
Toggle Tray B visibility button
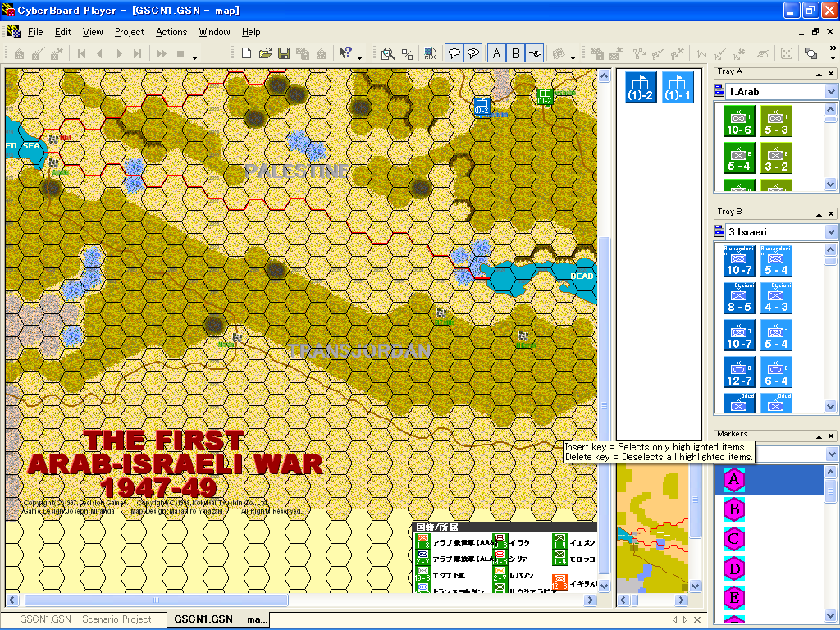[x=515, y=53]
